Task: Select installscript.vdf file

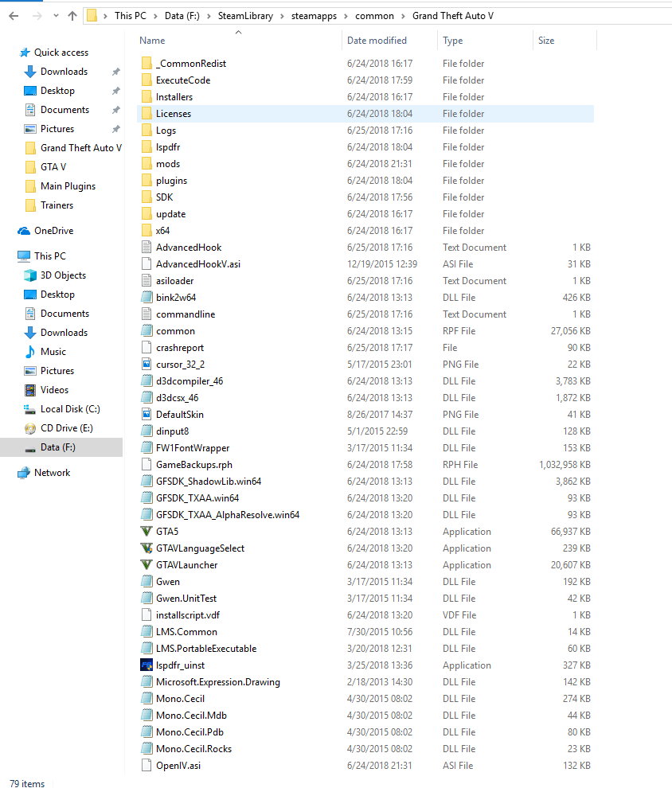Action: pos(188,615)
